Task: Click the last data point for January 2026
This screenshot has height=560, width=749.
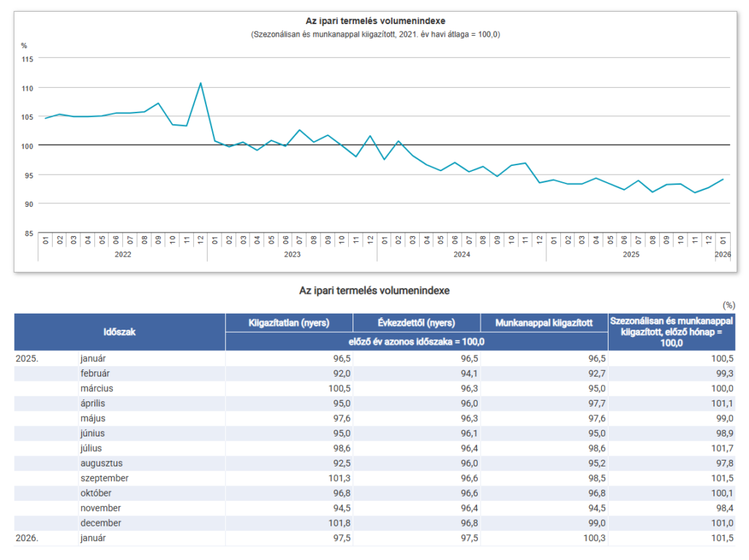Action: click(723, 179)
